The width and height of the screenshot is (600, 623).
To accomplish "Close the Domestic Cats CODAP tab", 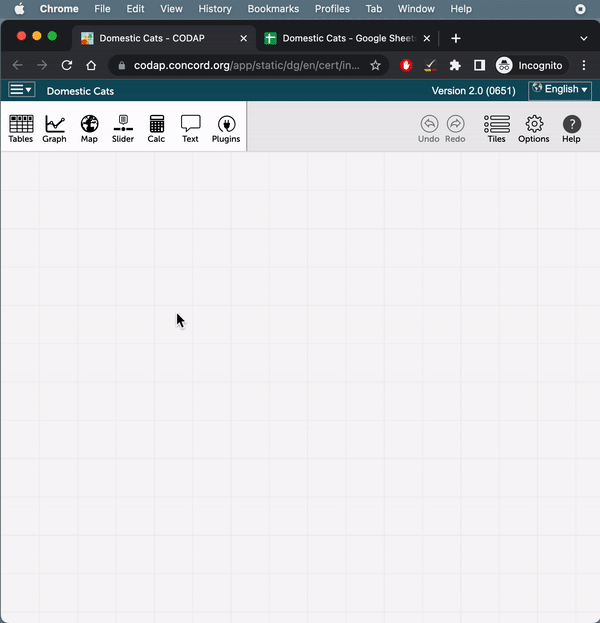I will tap(244, 39).
